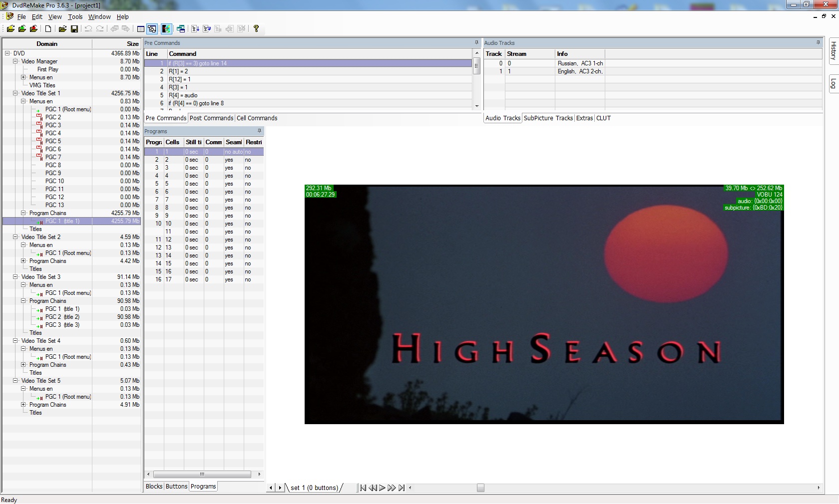Open the Log side panel tab
839x504 pixels.
click(x=833, y=83)
